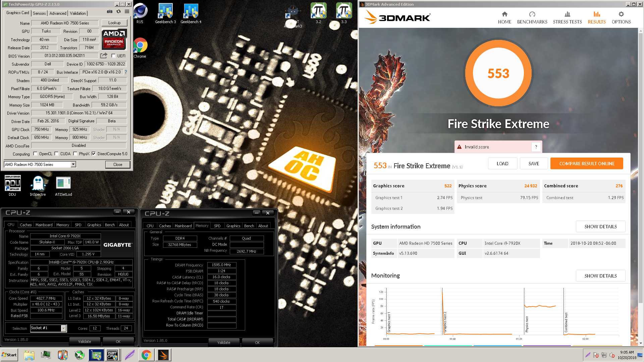Click DRAM Frequency value 1595.0 MHz
The width and height of the screenshot is (644, 362).
pyautogui.click(x=221, y=265)
